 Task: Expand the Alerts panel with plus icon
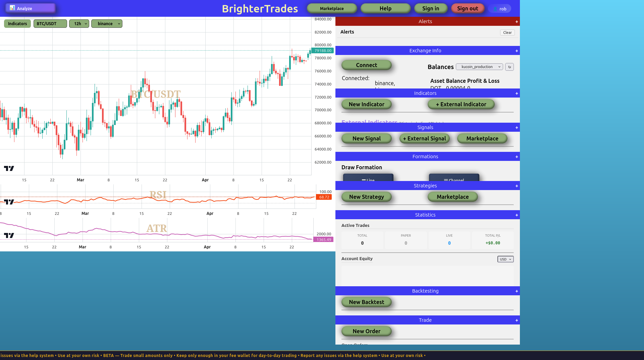[x=517, y=21]
